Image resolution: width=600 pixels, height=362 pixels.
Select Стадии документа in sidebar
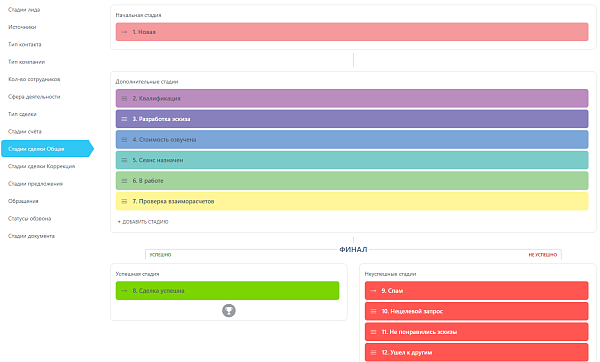31,236
